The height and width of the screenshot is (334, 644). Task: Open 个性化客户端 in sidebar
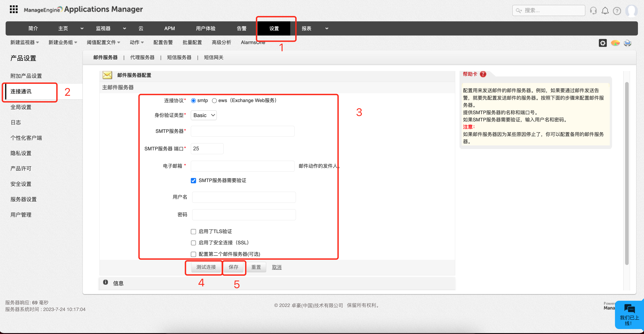(26, 138)
